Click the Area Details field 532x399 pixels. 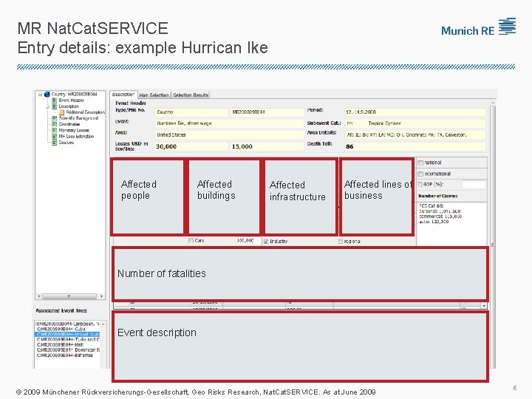point(415,135)
